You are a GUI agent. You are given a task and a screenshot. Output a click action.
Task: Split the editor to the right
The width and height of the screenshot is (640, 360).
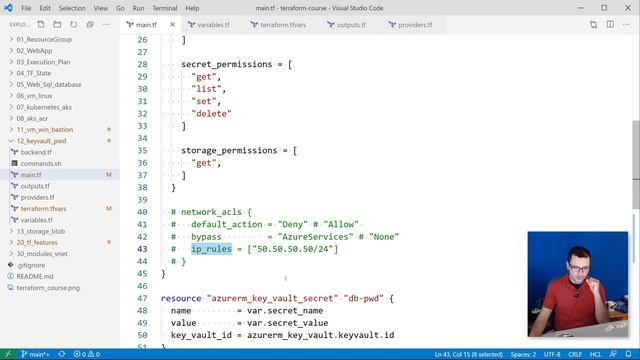[x=610, y=24]
